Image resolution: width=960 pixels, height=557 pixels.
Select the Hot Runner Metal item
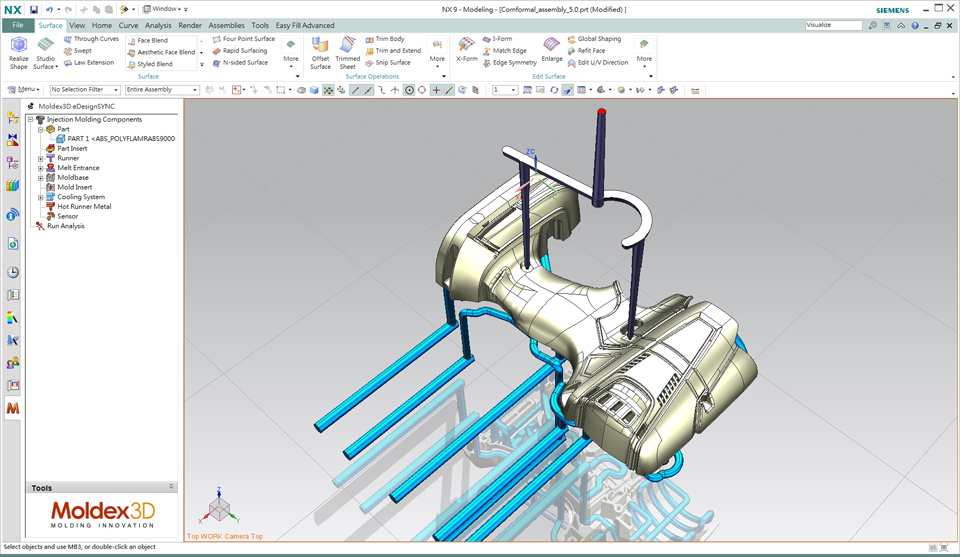tap(84, 206)
